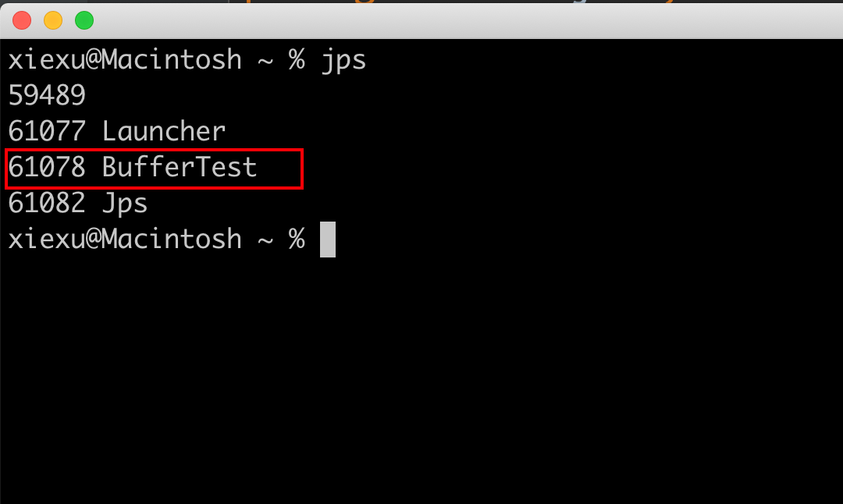Click the tilde on the last prompt line

point(265,241)
